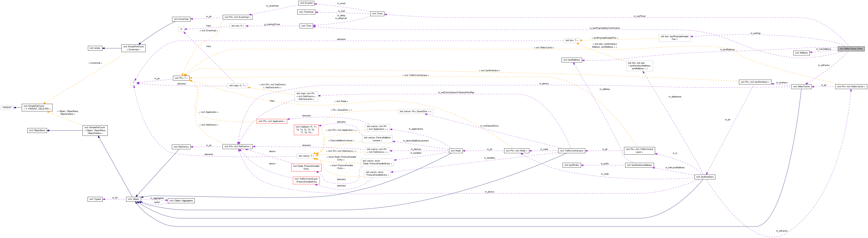Viewport: 868px width, 238px height.
Task: Select std::vector< struct Node::ProtocolHandlerEntry > node
Action: 377,162
